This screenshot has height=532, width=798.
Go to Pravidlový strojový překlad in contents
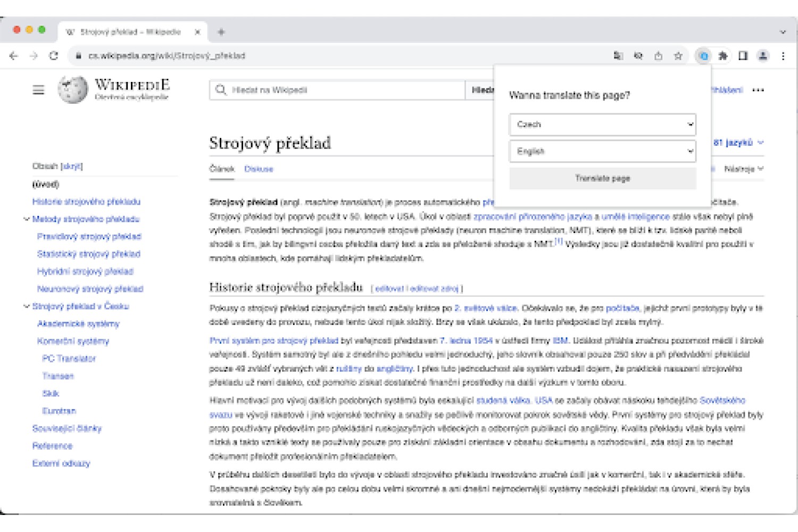point(89,236)
